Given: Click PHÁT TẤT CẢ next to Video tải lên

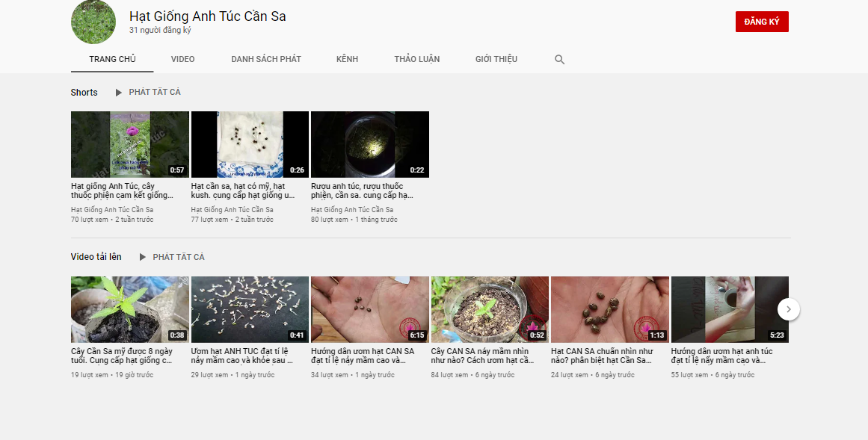Looking at the screenshot, I should tap(179, 257).
